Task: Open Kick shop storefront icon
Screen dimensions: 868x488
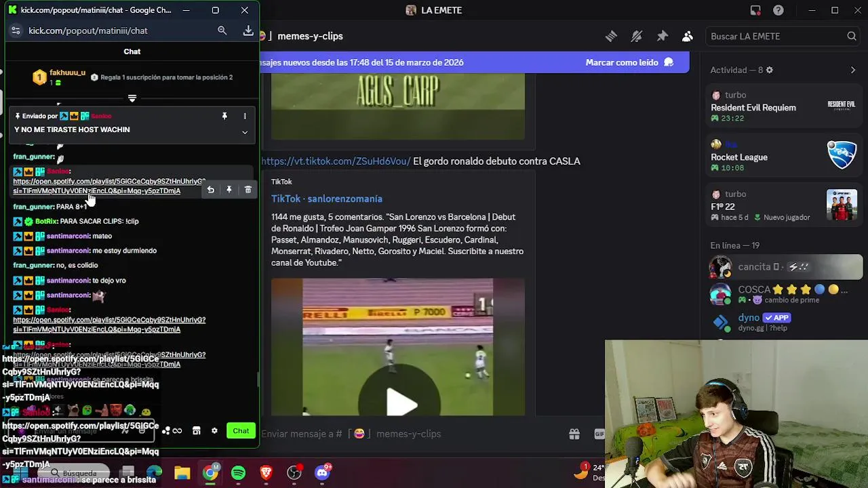Action: (196, 430)
